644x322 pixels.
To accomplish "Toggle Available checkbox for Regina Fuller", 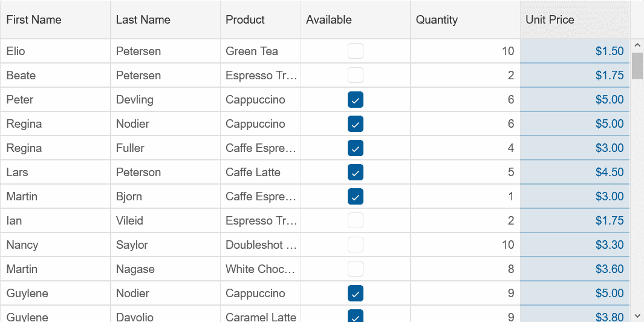I will coord(356,148).
